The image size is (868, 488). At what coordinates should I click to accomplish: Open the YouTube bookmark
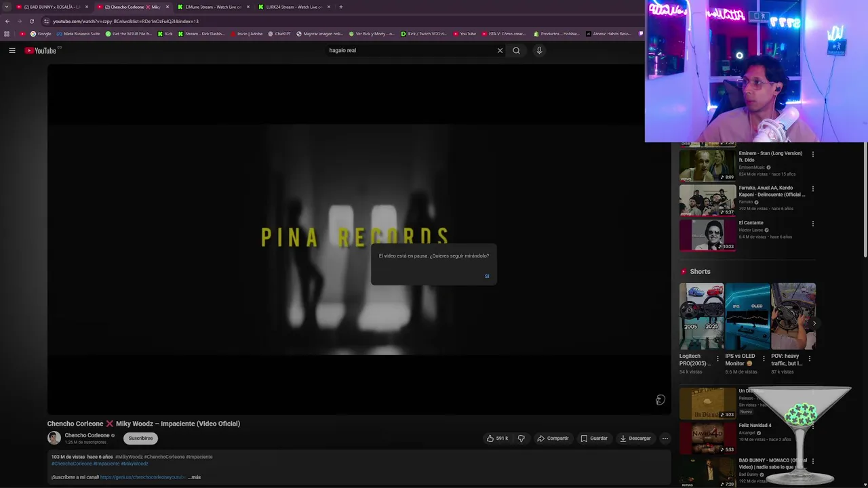pyautogui.click(x=465, y=34)
